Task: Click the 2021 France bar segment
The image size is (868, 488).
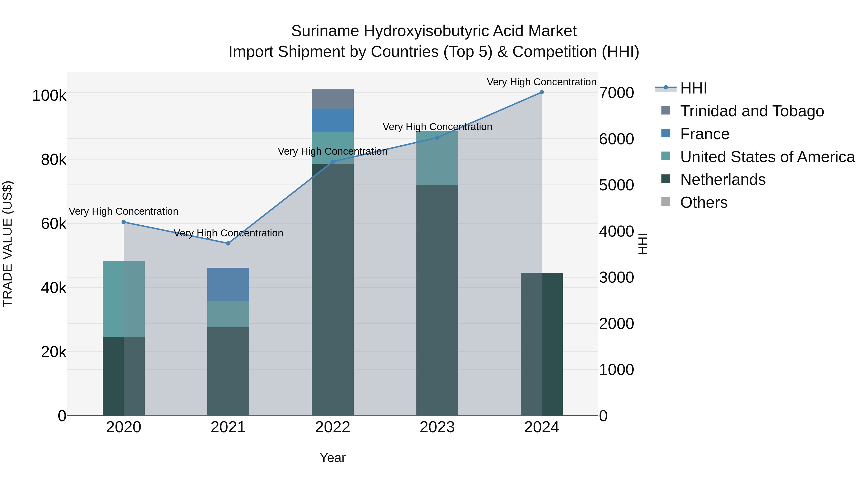Action: click(x=228, y=284)
